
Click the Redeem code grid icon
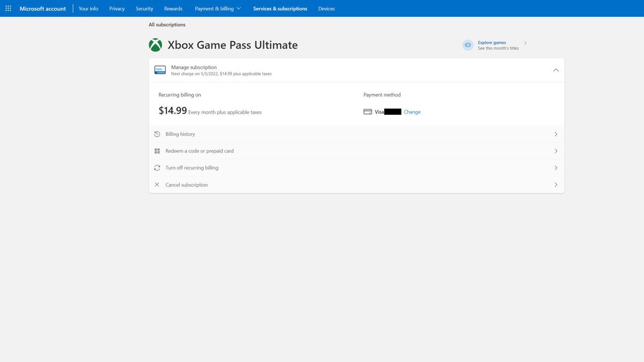[x=156, y=150]
